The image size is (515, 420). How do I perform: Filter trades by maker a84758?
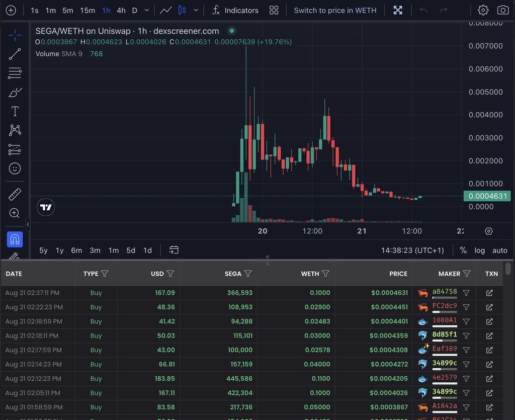tap(466, 293)
